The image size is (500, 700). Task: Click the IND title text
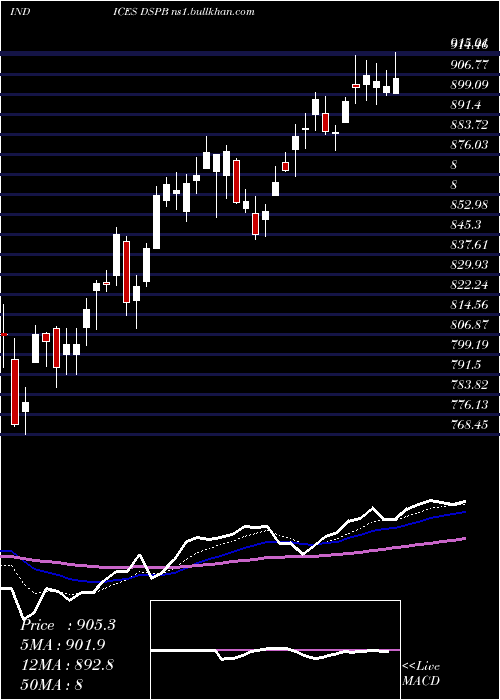click(20, 11)
